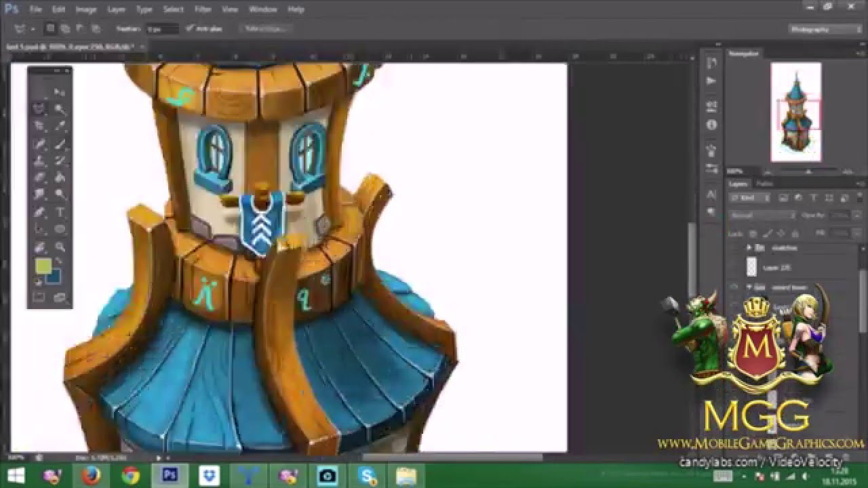Select the Zoom tool in the toolbox
The image size is (868, 488).
pos(60,247)
